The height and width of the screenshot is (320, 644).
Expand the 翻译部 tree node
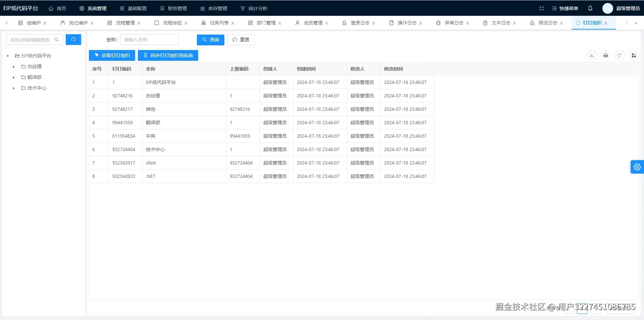[14, 78]
